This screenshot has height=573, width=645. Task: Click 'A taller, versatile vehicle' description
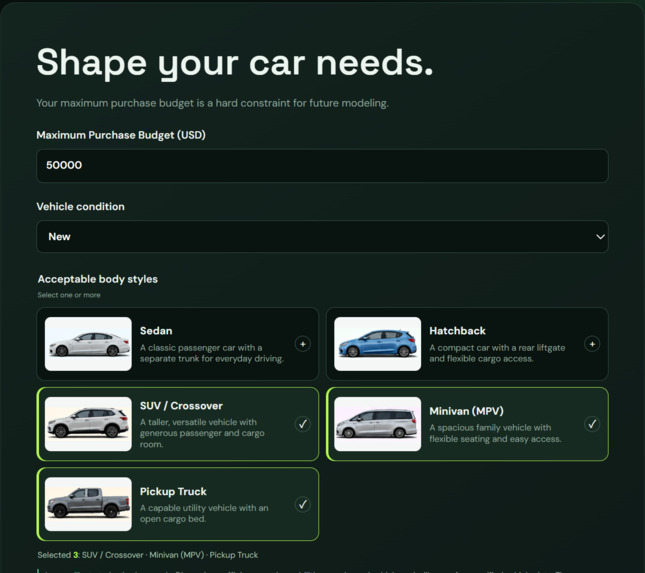point(202,433)
